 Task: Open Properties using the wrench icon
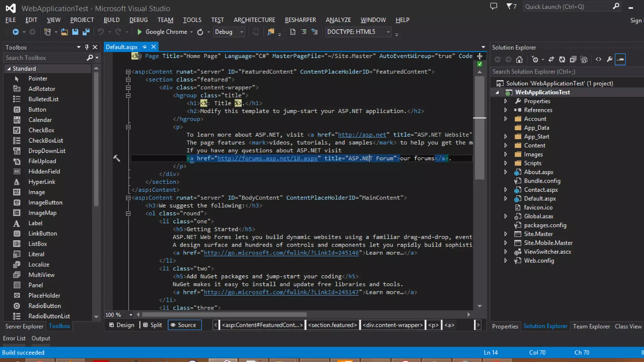coord(609,59)
